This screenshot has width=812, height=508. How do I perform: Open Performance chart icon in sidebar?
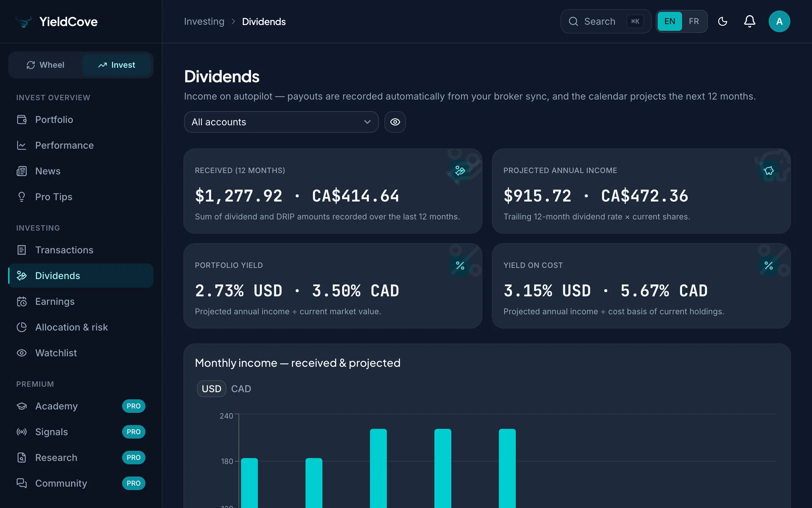coord(22,145)
